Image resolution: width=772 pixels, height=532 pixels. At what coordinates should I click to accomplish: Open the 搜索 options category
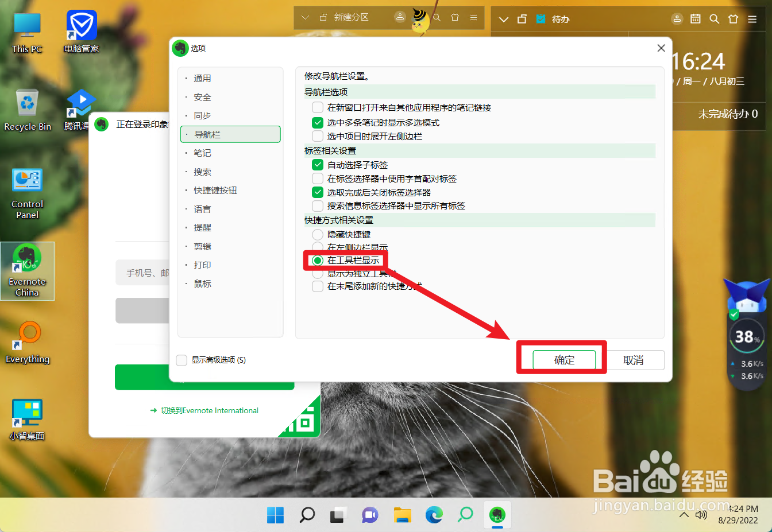click(230, 172)
